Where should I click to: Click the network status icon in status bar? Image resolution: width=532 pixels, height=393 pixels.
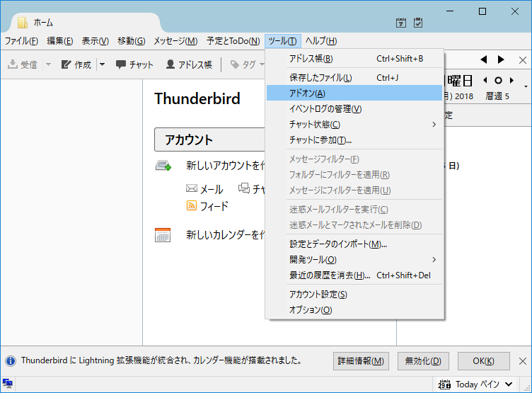click(7, 384)
